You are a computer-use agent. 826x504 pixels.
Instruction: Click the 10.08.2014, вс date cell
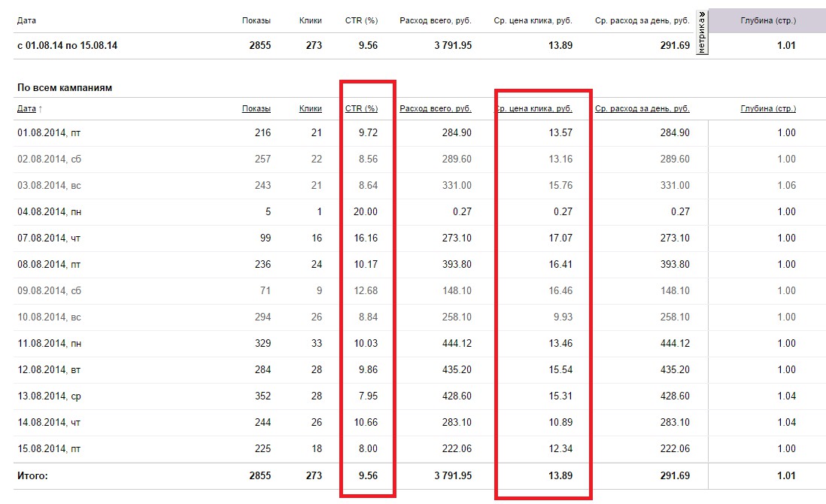(x=49, y=317)
